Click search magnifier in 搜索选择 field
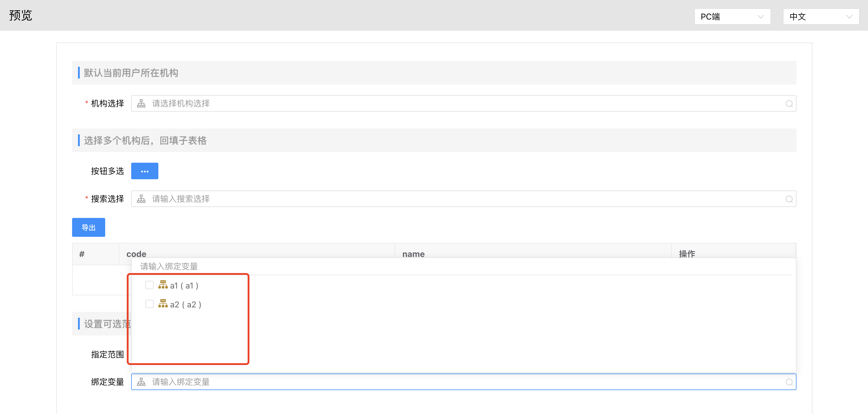 [x=789, y=199]
